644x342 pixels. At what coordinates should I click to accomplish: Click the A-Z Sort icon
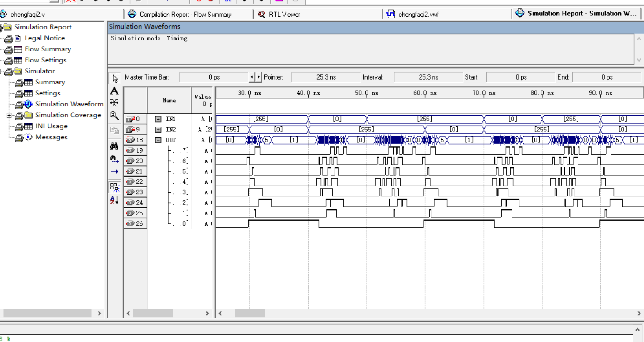(114, 200)
